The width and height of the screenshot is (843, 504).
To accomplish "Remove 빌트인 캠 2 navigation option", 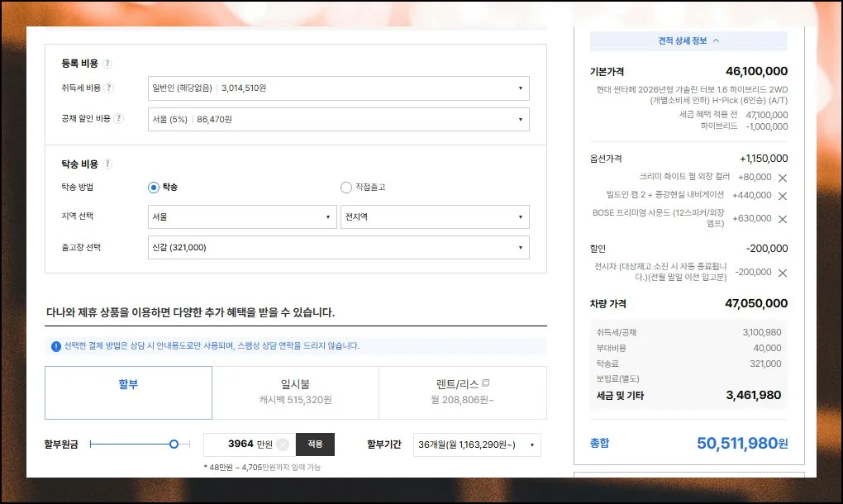I will [783, 196].
